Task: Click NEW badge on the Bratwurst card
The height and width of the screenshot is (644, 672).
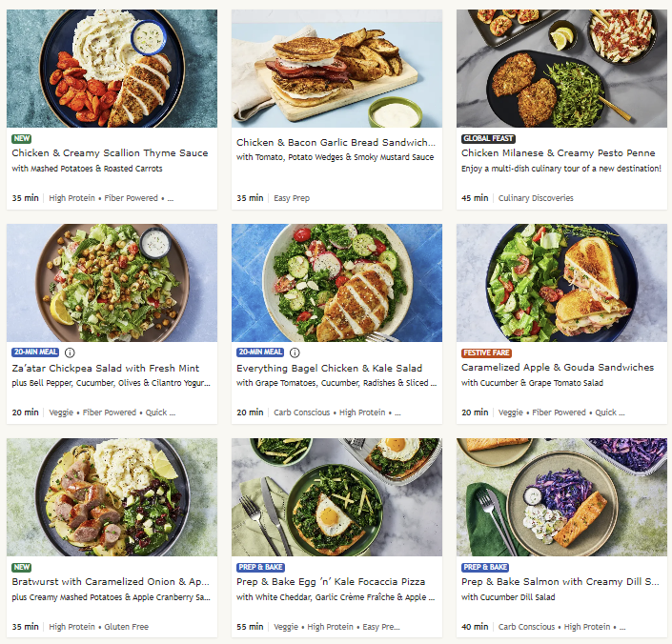Action: (21, 567)
